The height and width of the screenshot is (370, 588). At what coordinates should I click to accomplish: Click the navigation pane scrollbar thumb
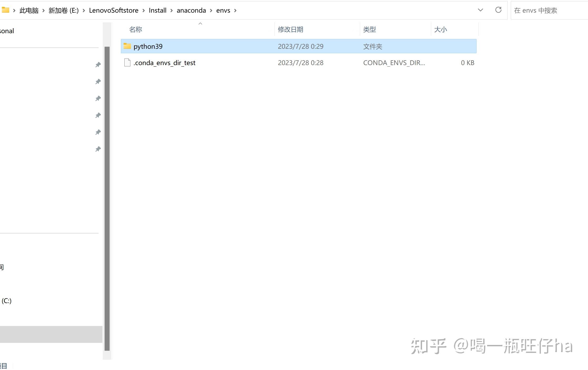point(107,198)
